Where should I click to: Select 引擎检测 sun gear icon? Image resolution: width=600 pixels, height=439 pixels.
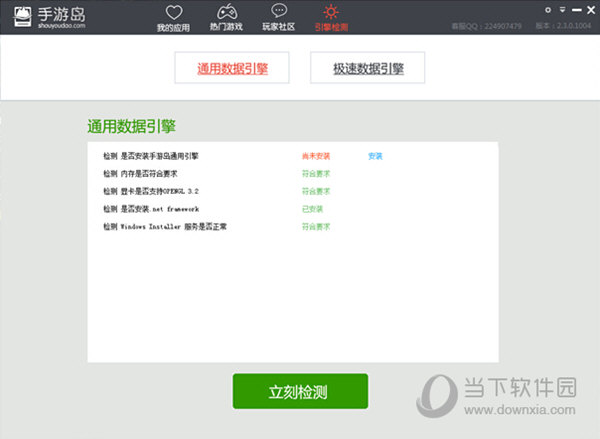coord(331,12)
